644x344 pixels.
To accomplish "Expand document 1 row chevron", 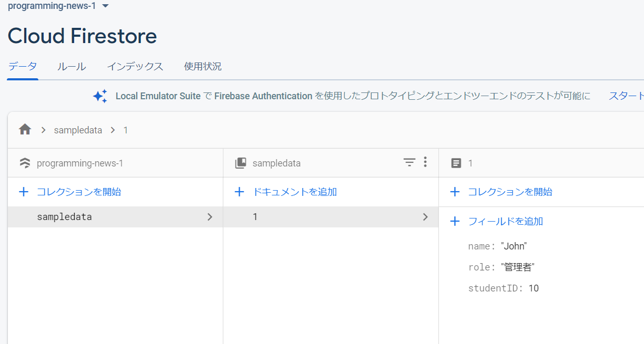I will coord(425,217).
